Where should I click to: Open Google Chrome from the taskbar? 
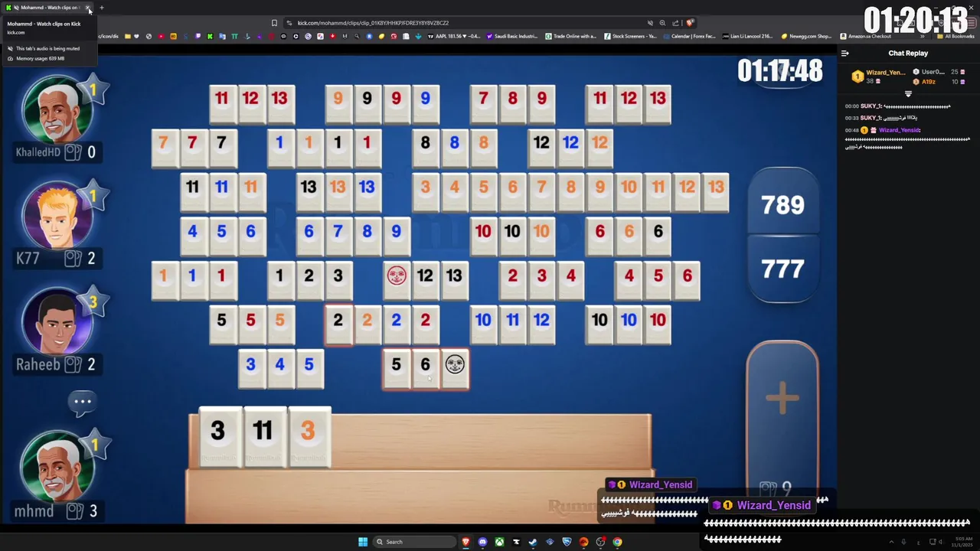(617, 542)
